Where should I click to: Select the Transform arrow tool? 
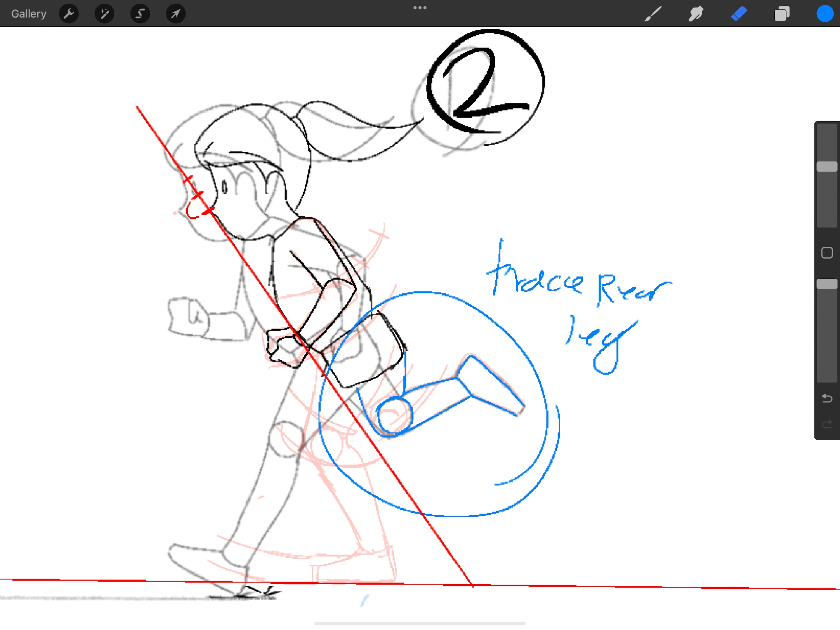[176, 14]
